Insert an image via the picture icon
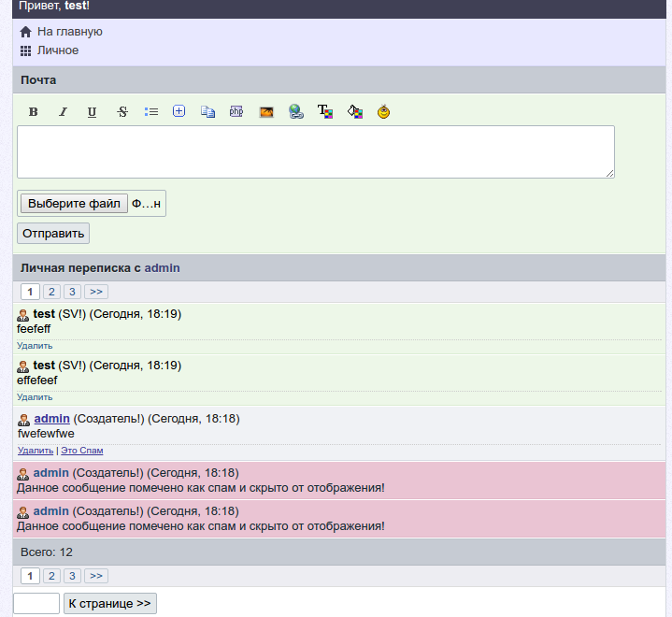This screenshot has width=672, height=617. coord(266,112)
